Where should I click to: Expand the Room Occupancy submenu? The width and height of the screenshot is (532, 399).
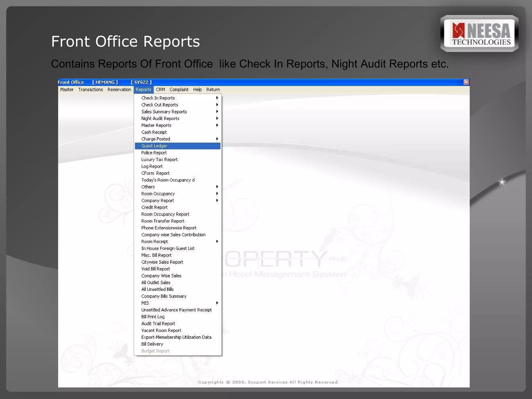(x=178, y=194)
